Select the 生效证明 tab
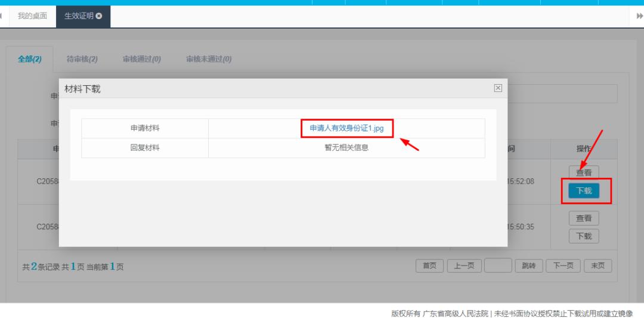The height and width of the screenshot is (318, 644). pyautogui.click(x=79, y=16)
